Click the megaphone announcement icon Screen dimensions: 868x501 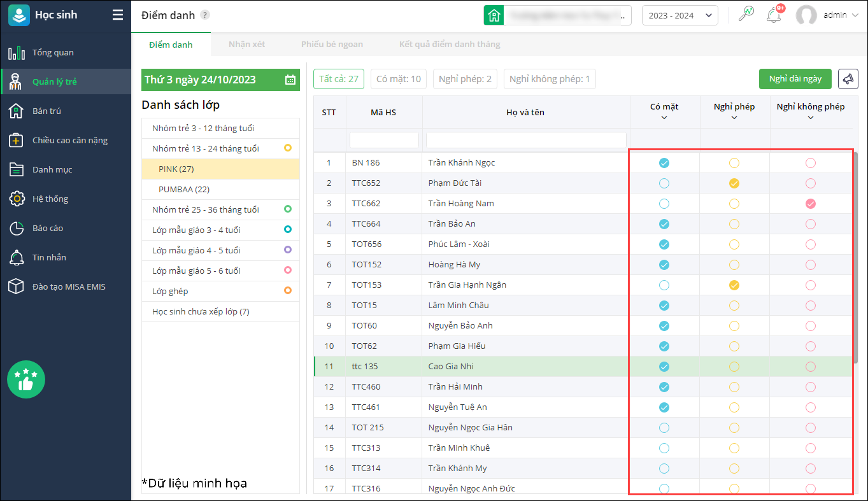[x=848, y=79]
